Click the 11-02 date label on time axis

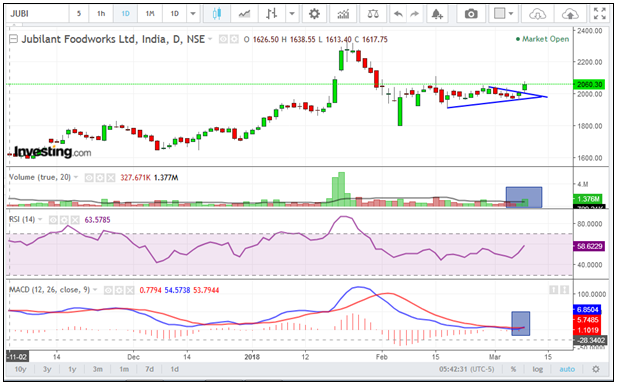click(x=17, y=357)
